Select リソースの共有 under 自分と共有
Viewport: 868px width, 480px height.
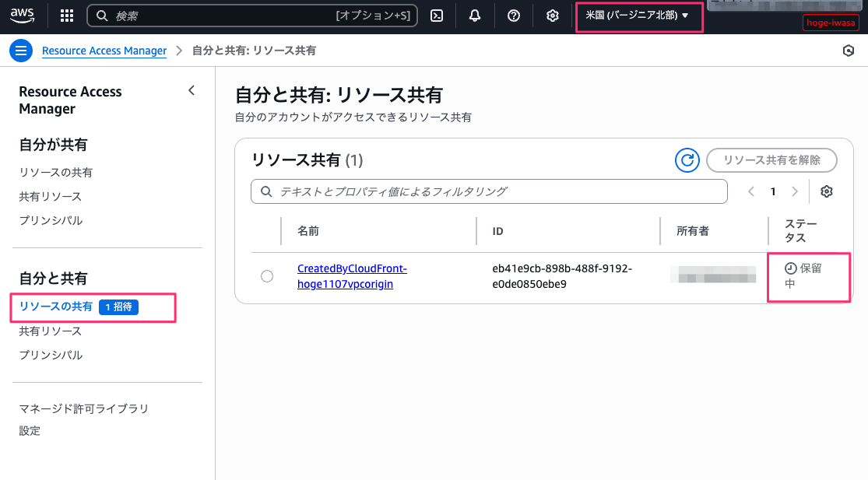[x=56, y=307]
